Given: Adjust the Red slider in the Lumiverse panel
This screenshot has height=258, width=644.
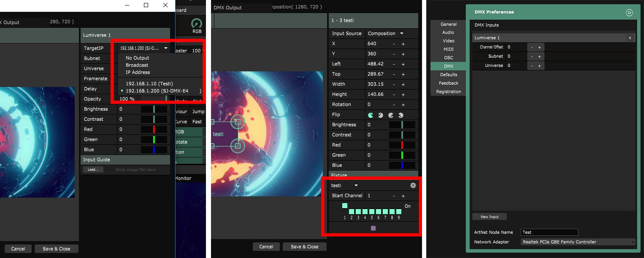Looking at the screenshot, I should 154,129.
